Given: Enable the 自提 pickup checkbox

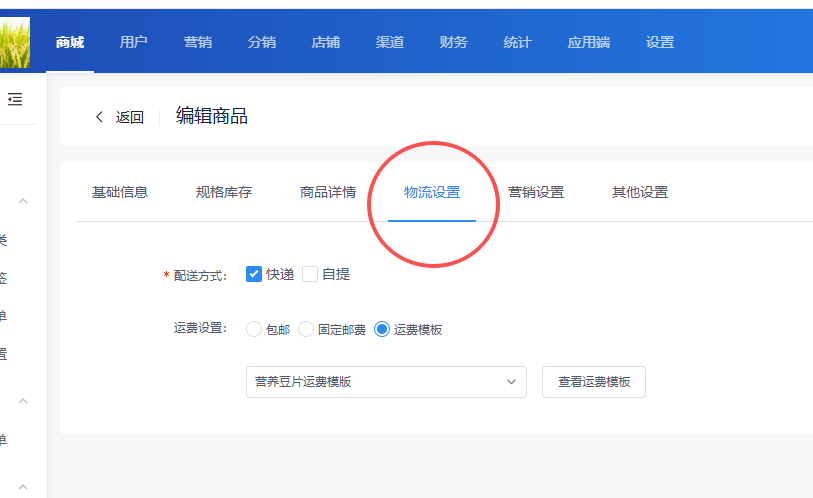Looking at the screenshot, I should [310, 274].
